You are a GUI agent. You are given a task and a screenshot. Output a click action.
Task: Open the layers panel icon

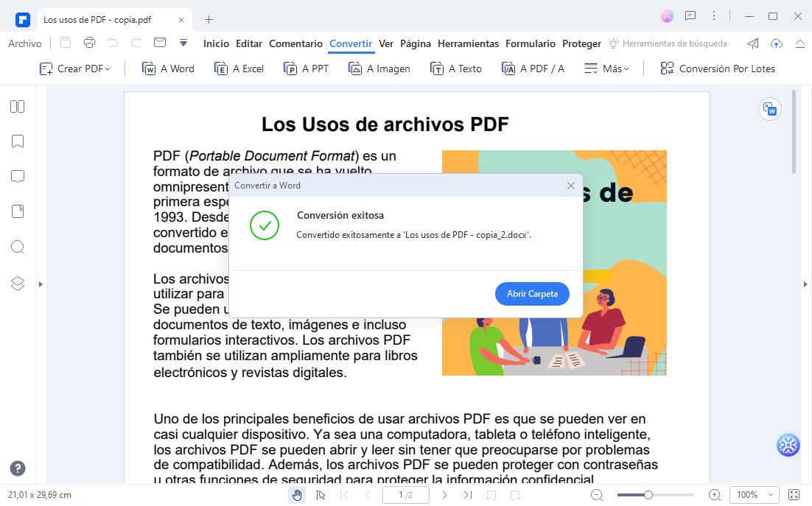18,284
